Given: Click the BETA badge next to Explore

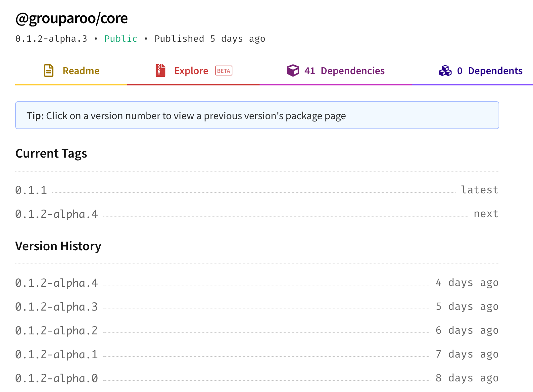Looking at the screenshot, I should (x=224, y=71).
